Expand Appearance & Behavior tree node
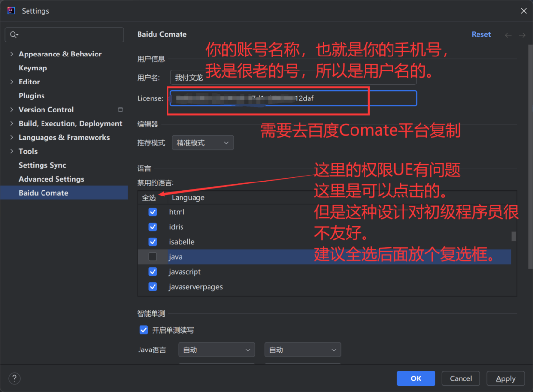 (12, 54)
